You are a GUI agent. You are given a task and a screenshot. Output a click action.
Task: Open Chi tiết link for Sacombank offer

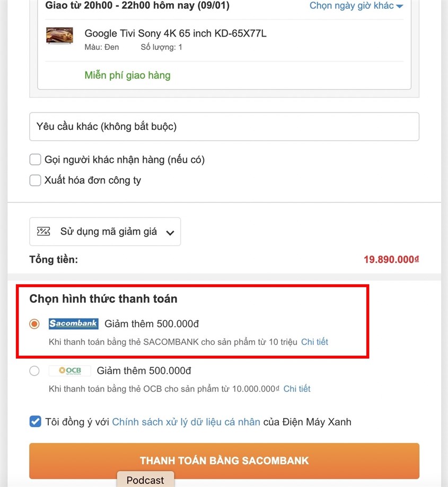tap(314, 342)
